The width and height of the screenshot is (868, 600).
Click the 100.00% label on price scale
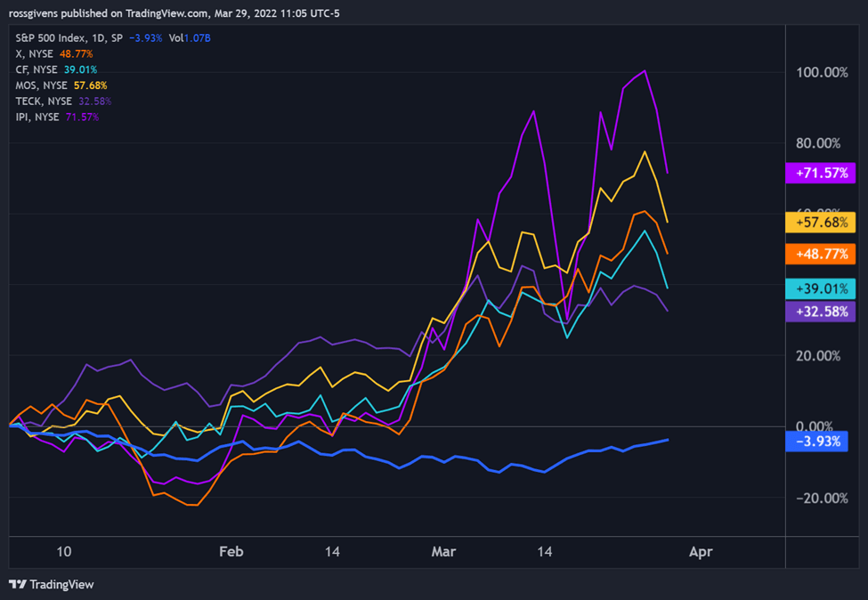(822, 72)
